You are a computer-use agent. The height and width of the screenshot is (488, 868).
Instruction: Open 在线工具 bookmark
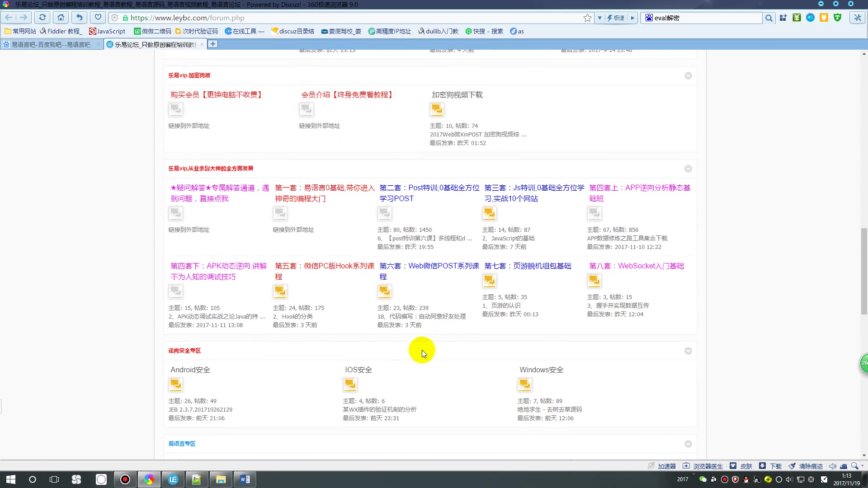[x=245, y=31]
